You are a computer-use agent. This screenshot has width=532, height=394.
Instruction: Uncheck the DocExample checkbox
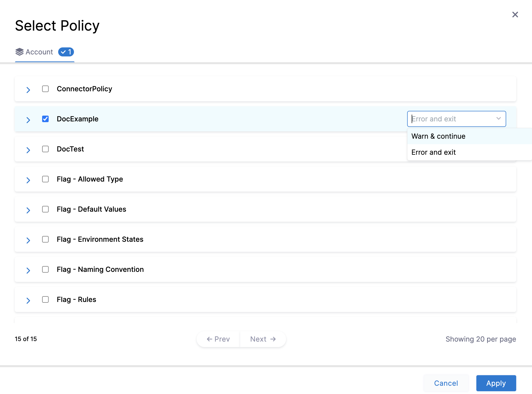[x=45, y=119]
